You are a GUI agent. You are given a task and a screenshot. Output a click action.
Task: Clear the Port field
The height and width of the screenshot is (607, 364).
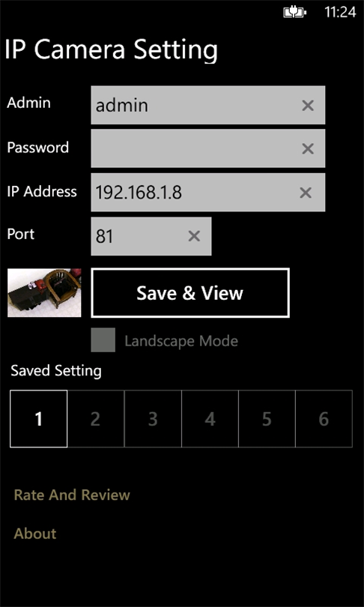pos(194,236)
